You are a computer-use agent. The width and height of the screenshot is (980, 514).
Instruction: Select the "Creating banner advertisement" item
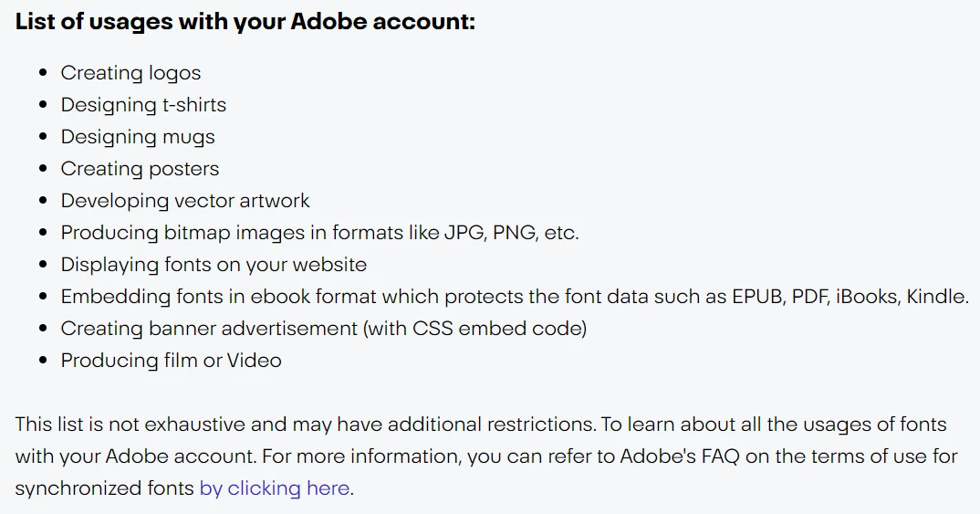tap(210, 329)
